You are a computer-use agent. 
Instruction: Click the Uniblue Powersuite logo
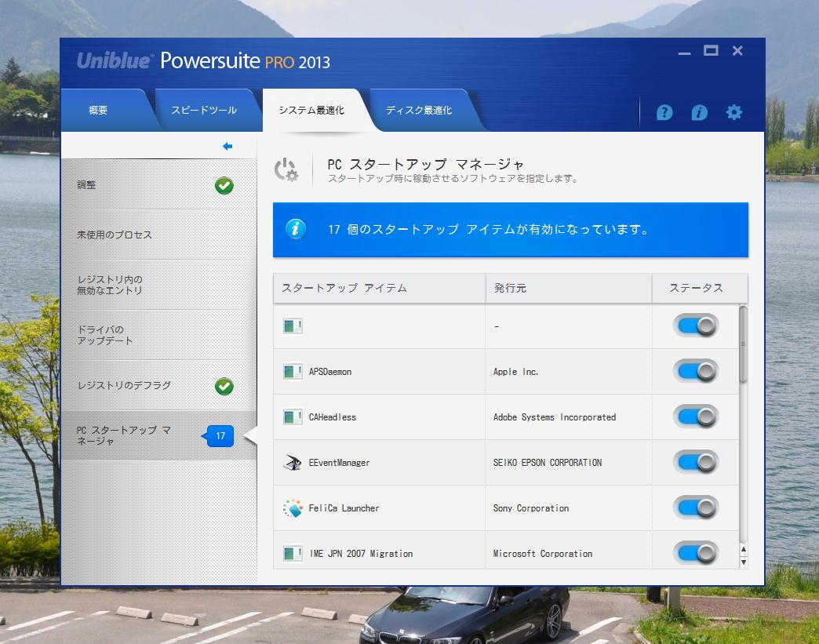203,61
